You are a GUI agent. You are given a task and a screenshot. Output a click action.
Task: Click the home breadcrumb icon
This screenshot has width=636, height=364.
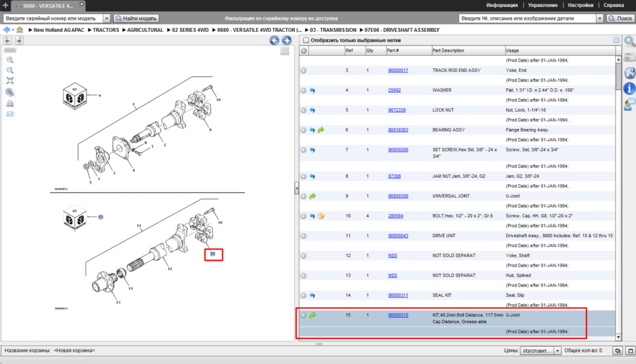[x=20, y=30]
